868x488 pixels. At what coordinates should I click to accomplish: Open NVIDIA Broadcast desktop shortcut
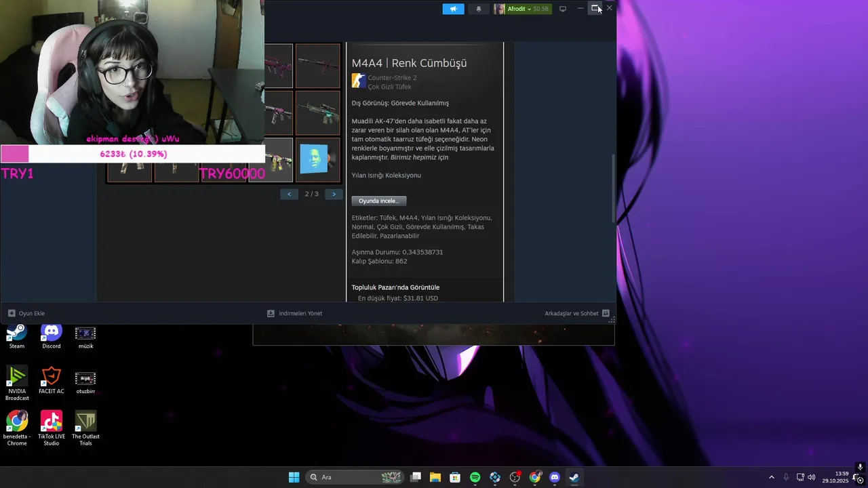tap(17, 384)
